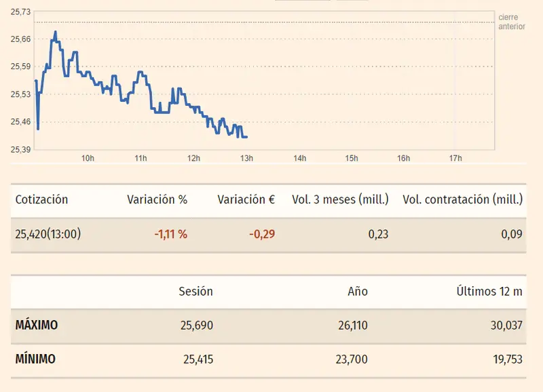Viewport: 543px width, 392px height.
Task: Click the 'Vol. contratación (mill.)' header
Action: pos(463,200)
